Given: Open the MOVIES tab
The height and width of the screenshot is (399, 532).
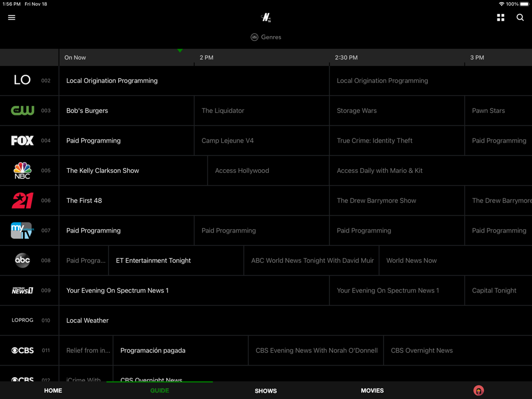Looking at the screenshot, I should [372, 390].
